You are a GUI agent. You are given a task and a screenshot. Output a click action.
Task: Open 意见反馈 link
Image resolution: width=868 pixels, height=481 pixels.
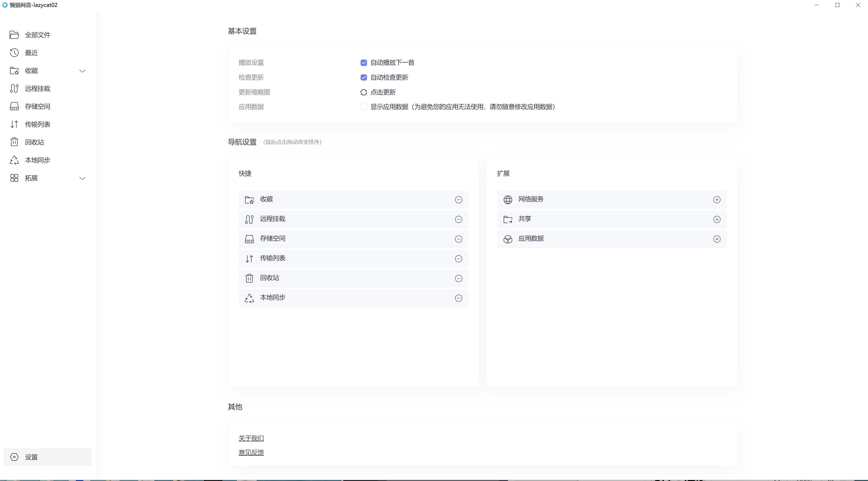pyautogui.click(x=251, y=452)
